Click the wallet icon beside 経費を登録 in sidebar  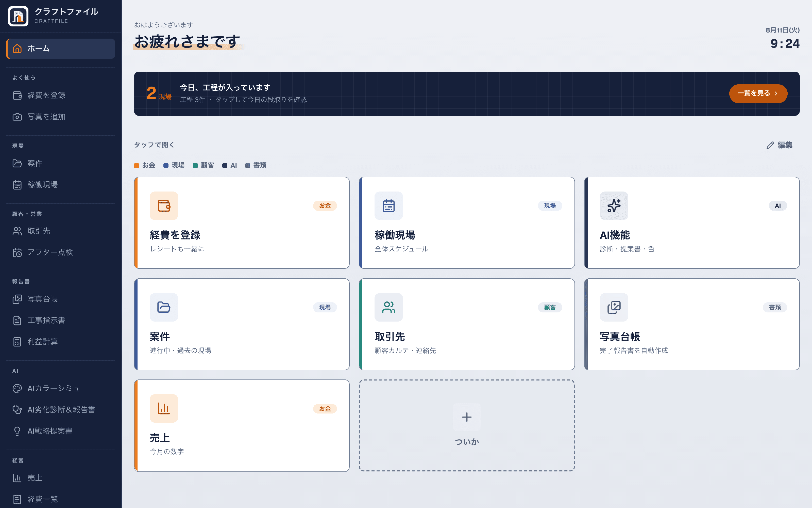[x=17, y=96]
